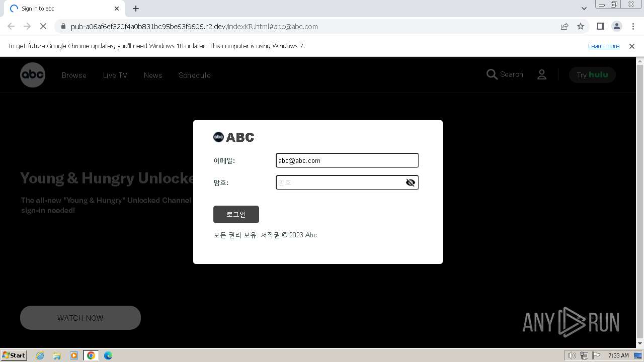Open a new browser tab
Image resolution: width=644 pixels, height=362 pixels.
[x=136, y=9]
